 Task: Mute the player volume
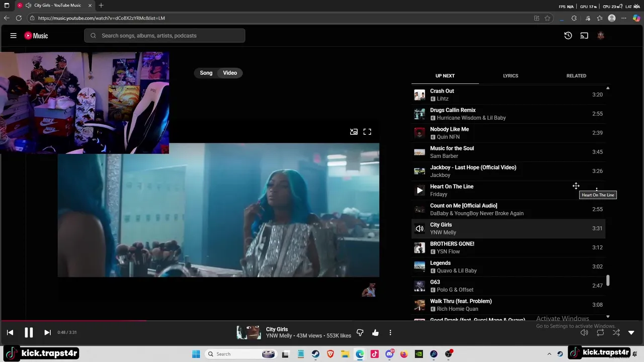(x=584, y=332)
